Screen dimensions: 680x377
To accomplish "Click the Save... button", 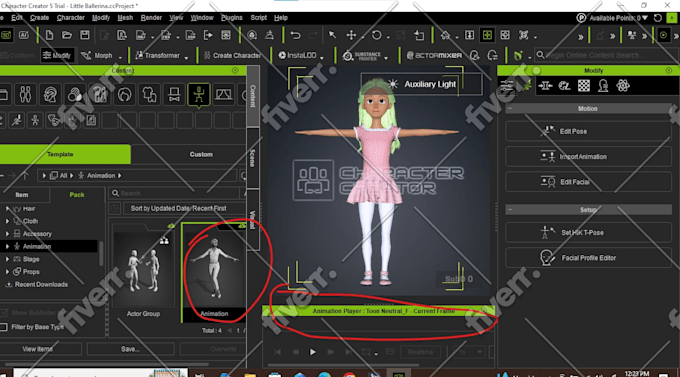I will tap(131, 349).
